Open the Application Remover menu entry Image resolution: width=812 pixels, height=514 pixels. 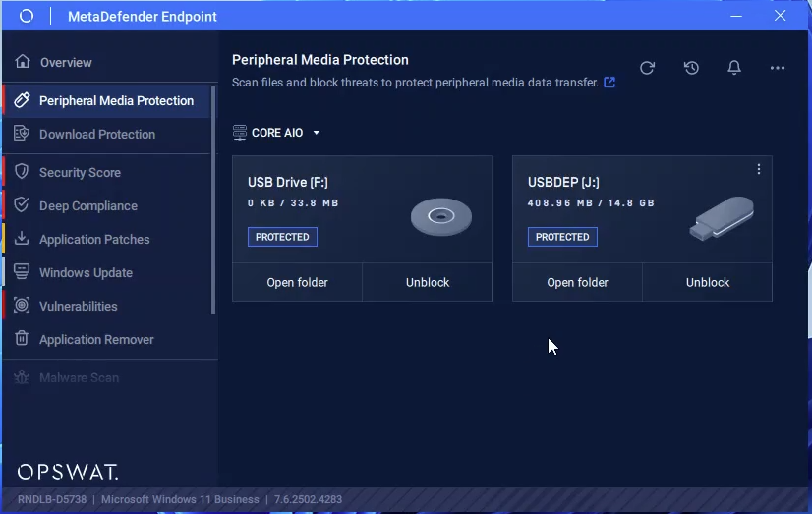96,340
